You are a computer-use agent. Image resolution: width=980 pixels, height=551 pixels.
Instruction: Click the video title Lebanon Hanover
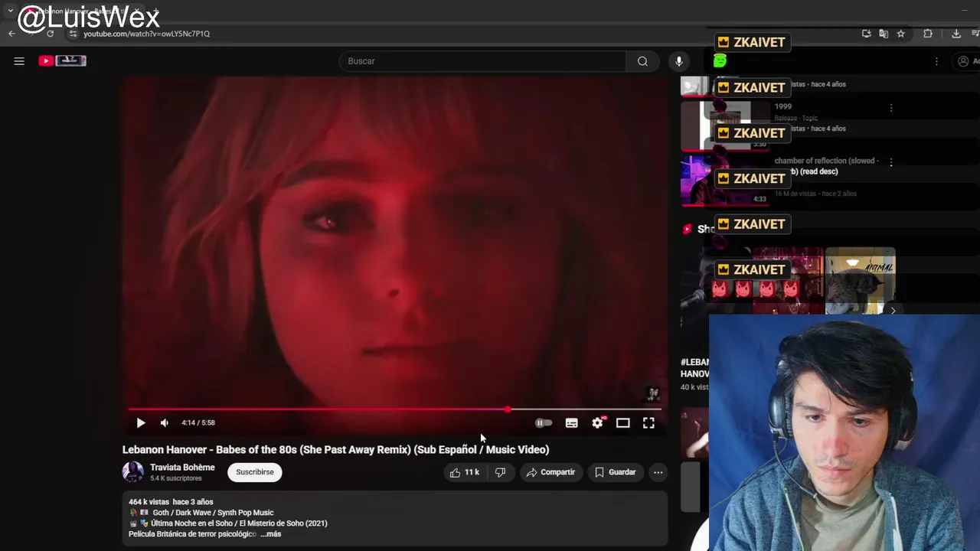click(x=335, y=450)
